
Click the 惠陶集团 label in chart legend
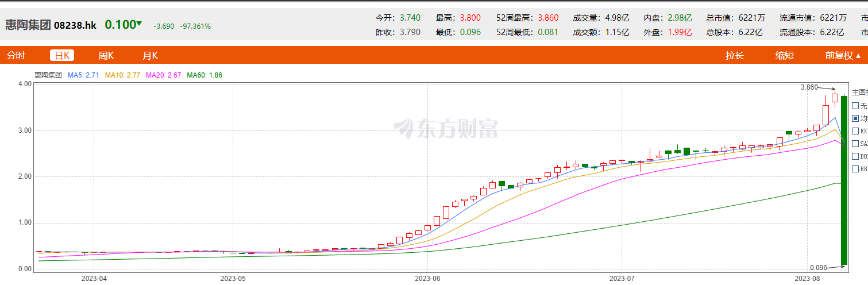48,75
